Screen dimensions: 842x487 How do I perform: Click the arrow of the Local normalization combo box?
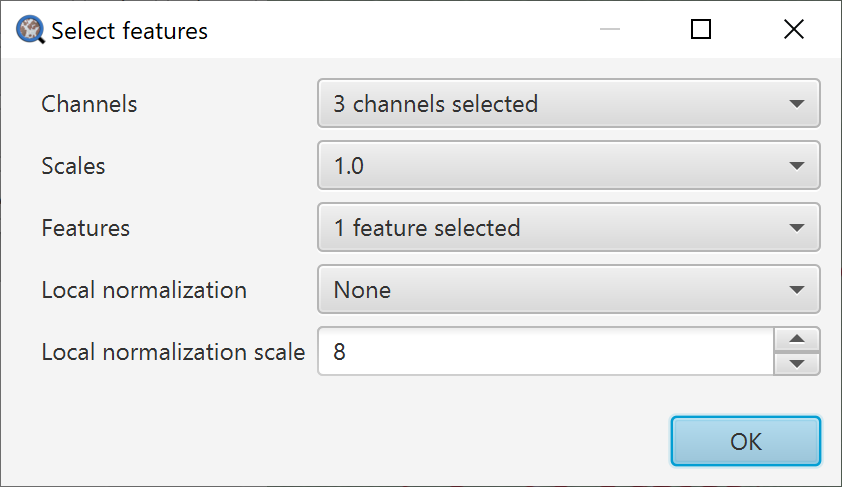point(797,290)
